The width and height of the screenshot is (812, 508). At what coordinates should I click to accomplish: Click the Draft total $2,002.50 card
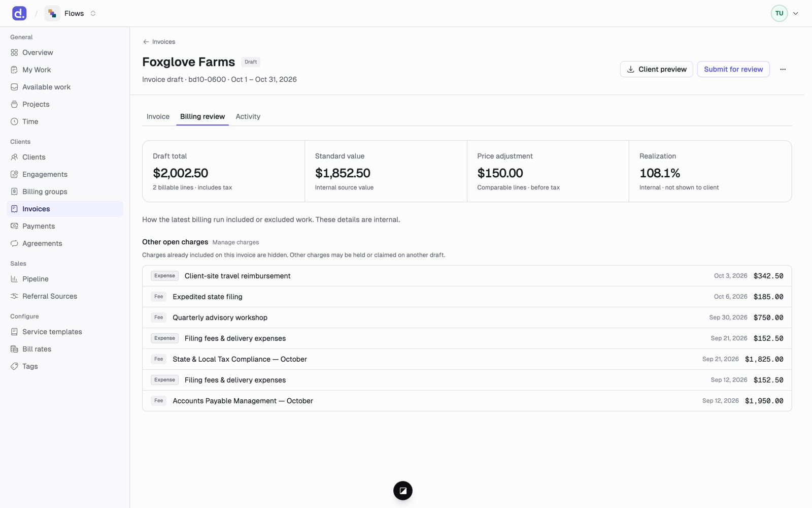click(224, 171)
